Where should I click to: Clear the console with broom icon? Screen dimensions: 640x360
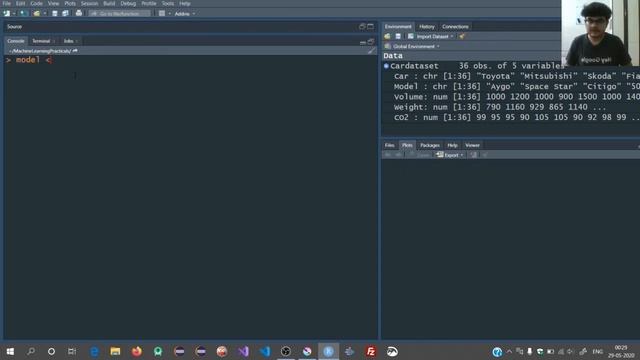(371, 51)
